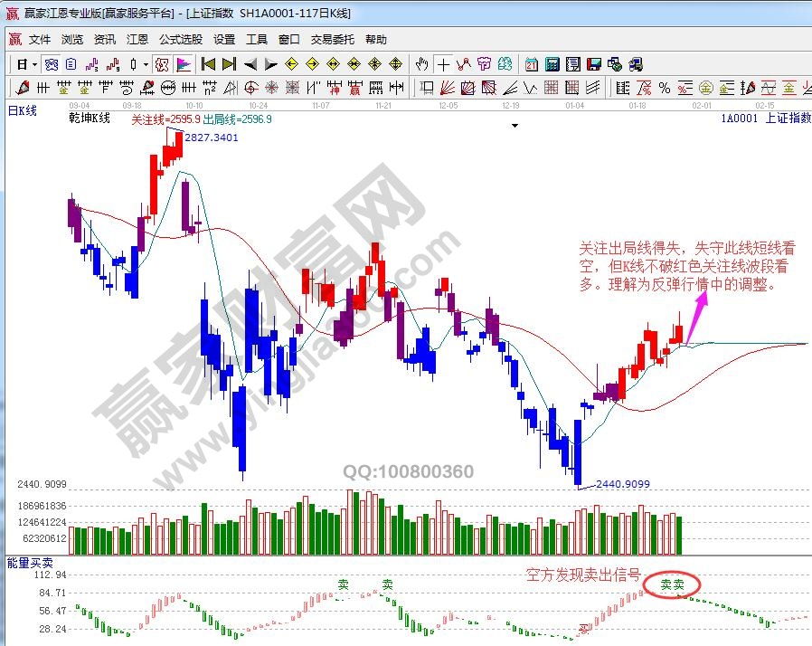
Task: Toggle the 乾坤K线 indicator label
Action: click(x=90, y=119)
